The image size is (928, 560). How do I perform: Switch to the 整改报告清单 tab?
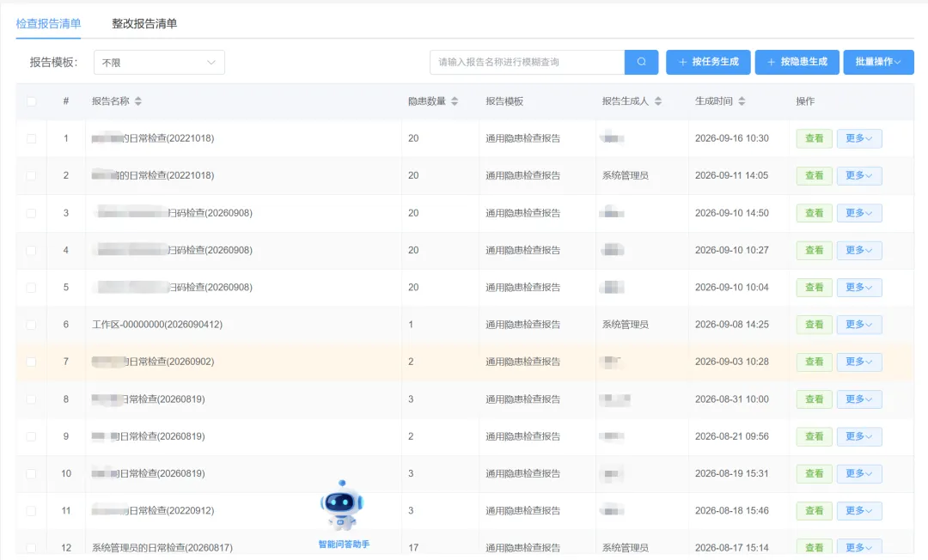point(144,24)
